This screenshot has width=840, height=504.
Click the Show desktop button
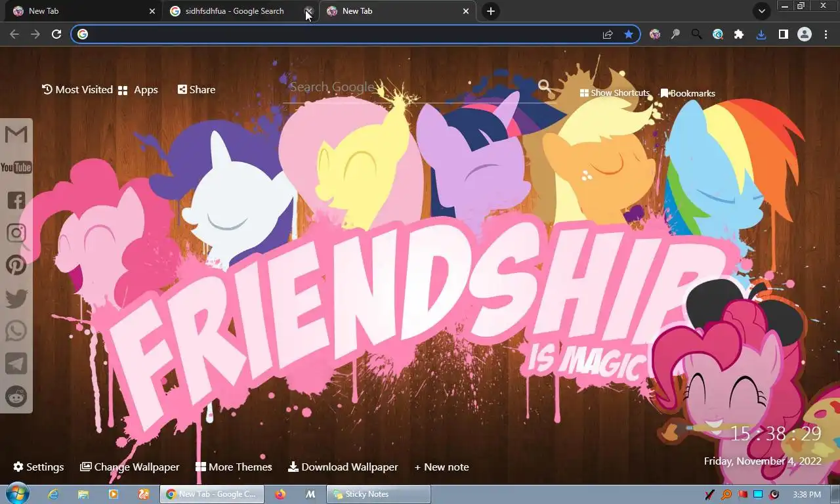point(835,495)
